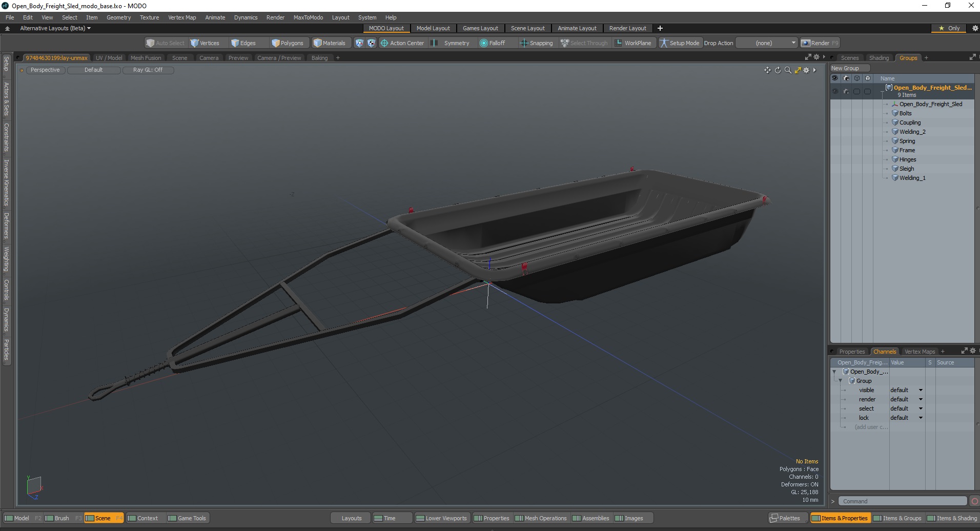This screenshot has width=980, height=531.
Task: Open the Vertex Map menu
Action: (182, 17)
